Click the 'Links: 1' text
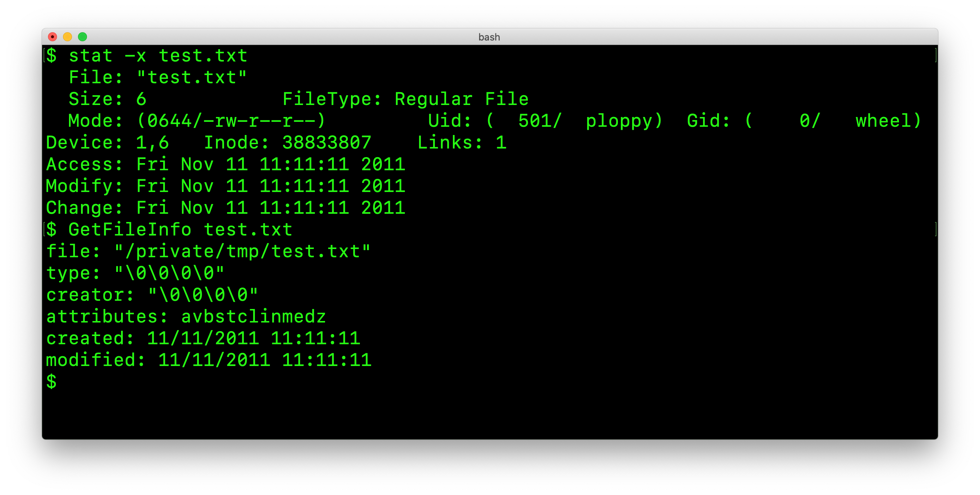 tap(462, 142)
